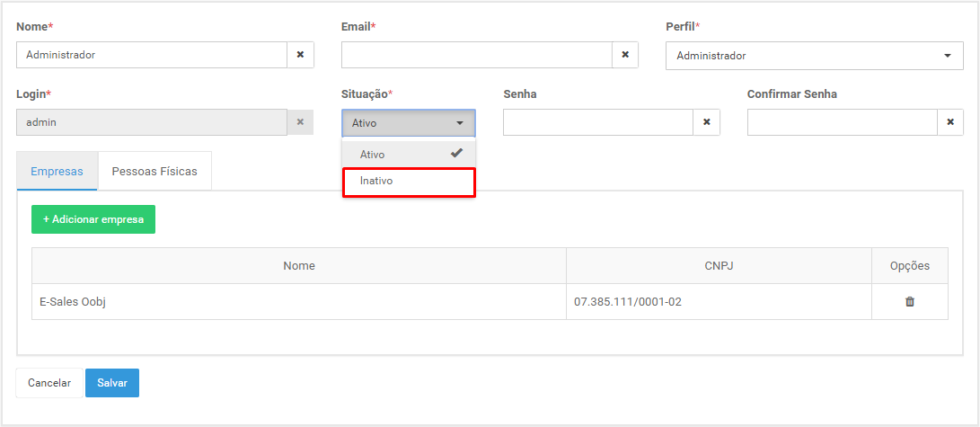Select the Empresas tab
980x427 pixels.
(x=57, y=171)
